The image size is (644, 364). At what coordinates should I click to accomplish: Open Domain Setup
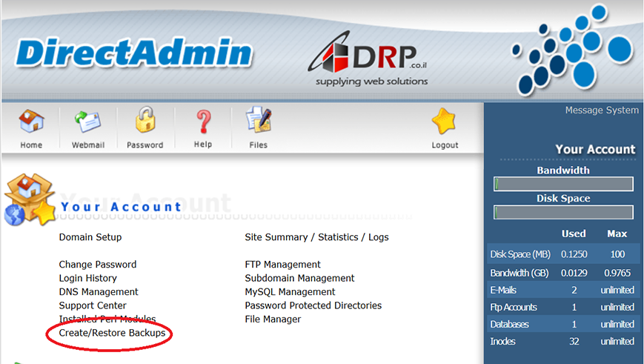coord(90,237)
